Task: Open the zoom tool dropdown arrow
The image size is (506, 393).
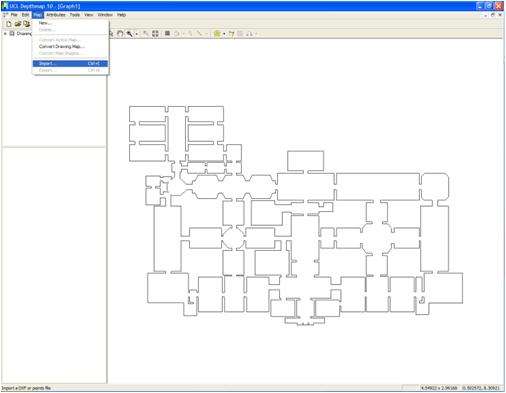Action: (x=137, y=34)
